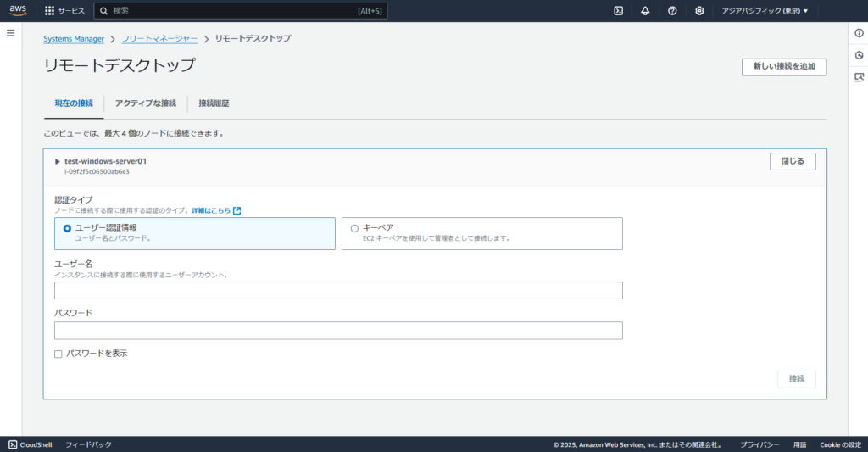This screenshot has width=868, height=452.
Task: Open 詳細はこちら external link
Action: [x=215, y=210]
